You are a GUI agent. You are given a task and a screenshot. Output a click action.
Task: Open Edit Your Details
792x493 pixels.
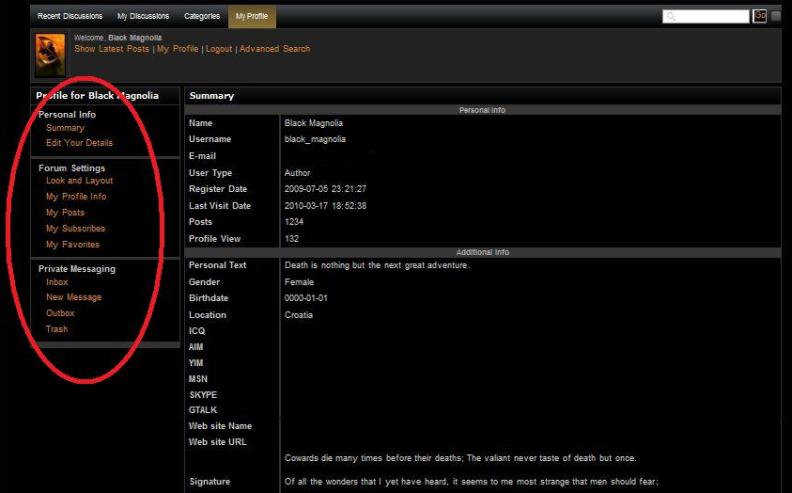pyautogui.click(x=79, y=143)
